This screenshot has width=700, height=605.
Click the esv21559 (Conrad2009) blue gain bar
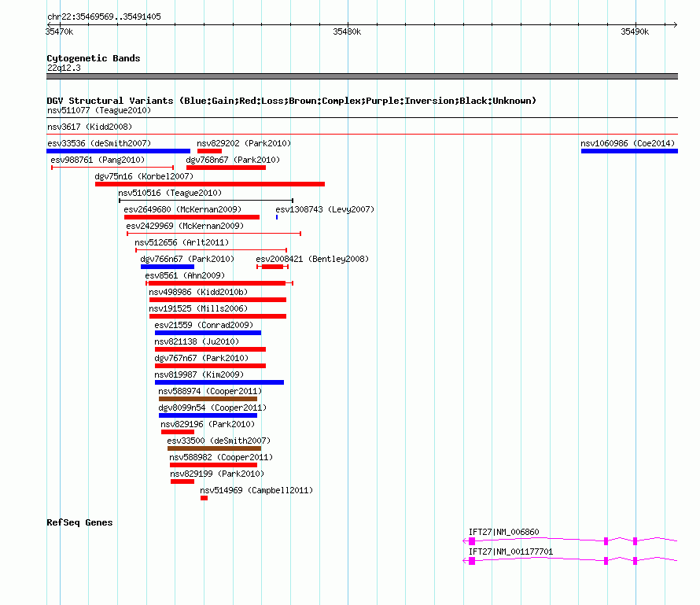coord(208,333)
